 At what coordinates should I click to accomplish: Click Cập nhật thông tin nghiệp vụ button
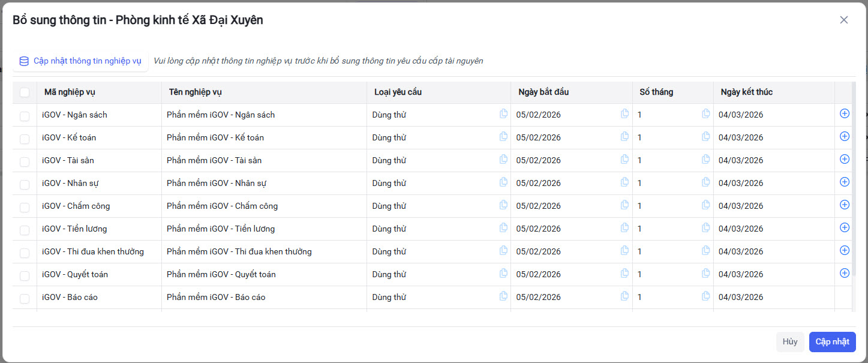click(x=80, y=61)
